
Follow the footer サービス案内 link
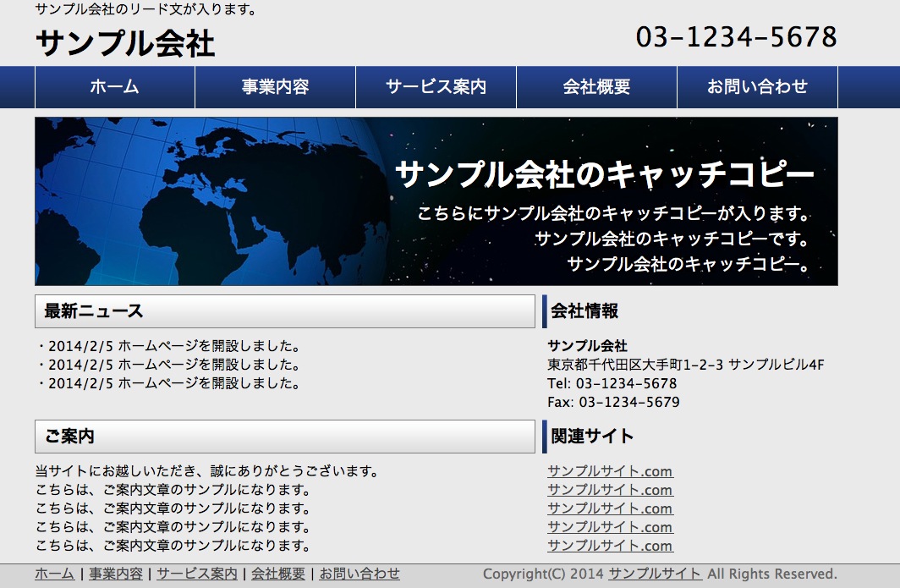pos(197,574)
